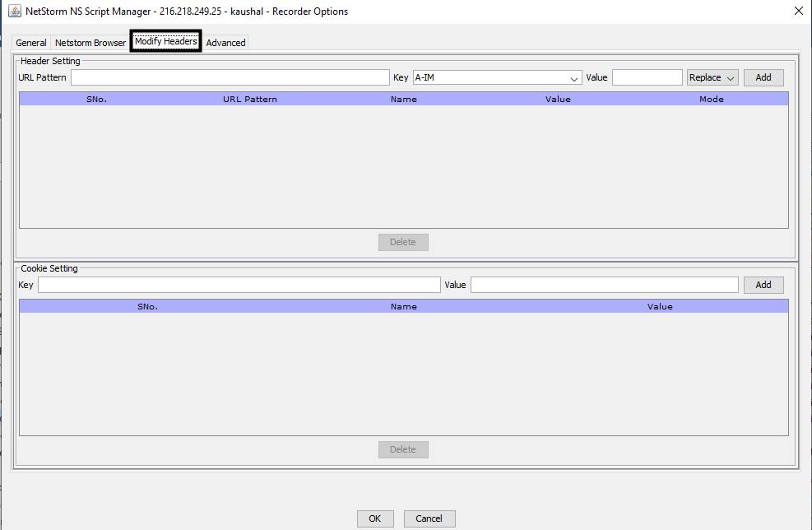This screenshot has height=530, width=812.
Task: Focus the cookie Key input field
Action: pyautogui.click(x=239, y=285)
